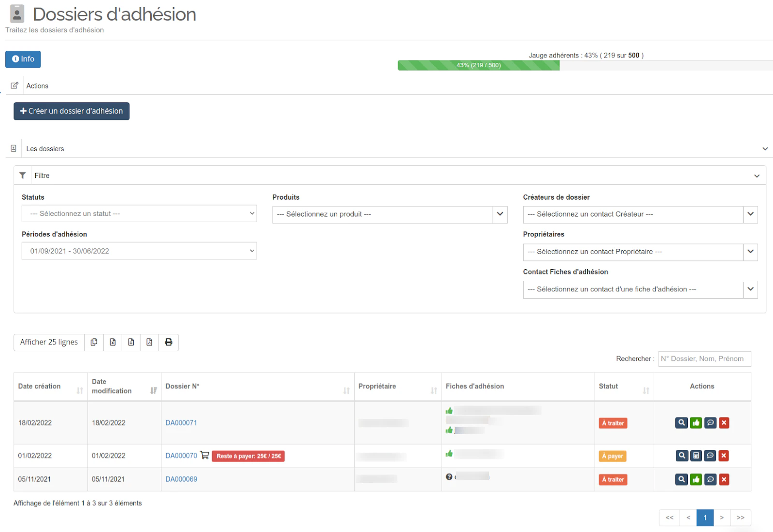Click Créer un dossier d'adhésion
This screenshot has width=773, height=532.
[72, 111]
